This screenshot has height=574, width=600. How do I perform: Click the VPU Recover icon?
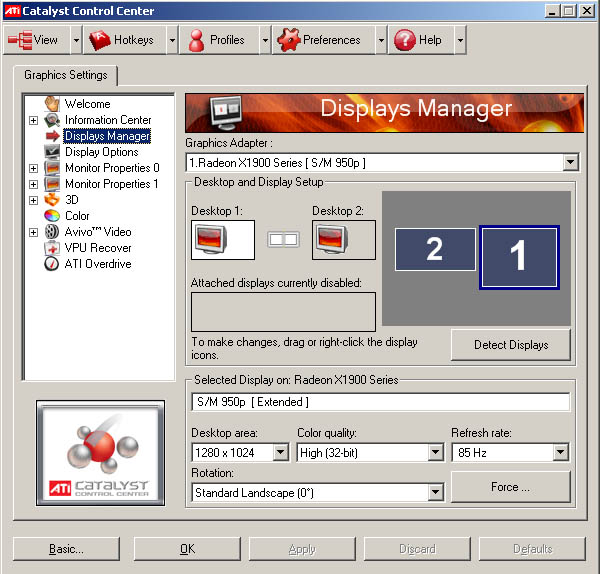[52, 248]
